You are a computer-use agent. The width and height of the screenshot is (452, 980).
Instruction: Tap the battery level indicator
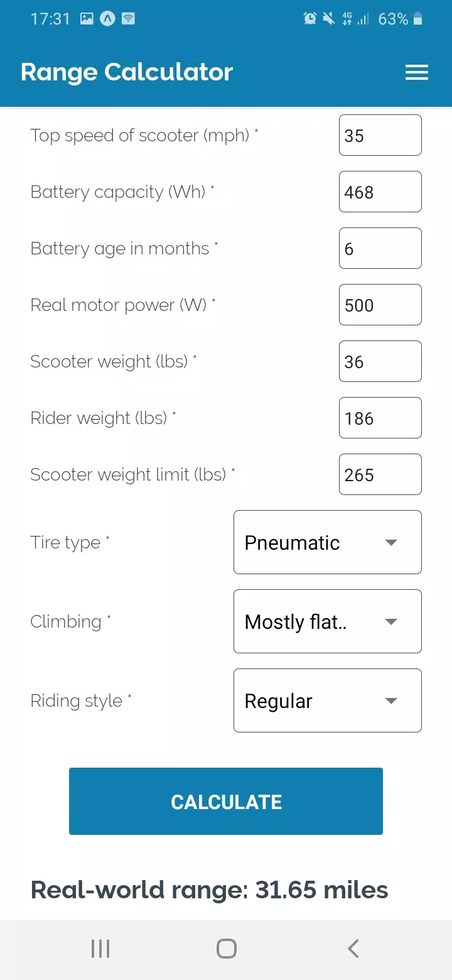pyautogui.click(x=402, y=19)
